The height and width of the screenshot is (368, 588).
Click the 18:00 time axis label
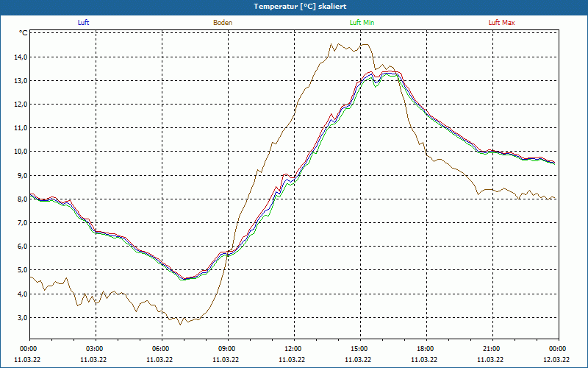pyautogui.click(x=426, y=349)
